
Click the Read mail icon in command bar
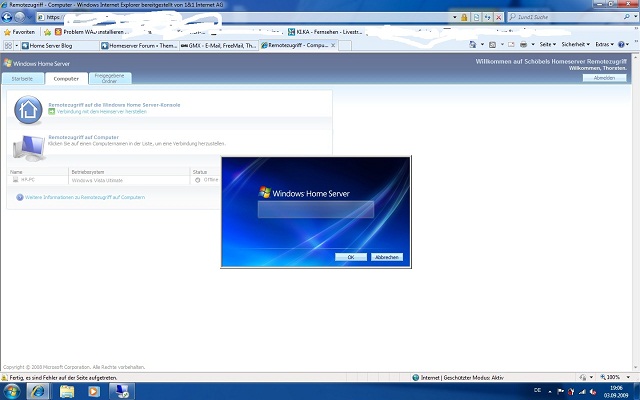tap(511, 44)
